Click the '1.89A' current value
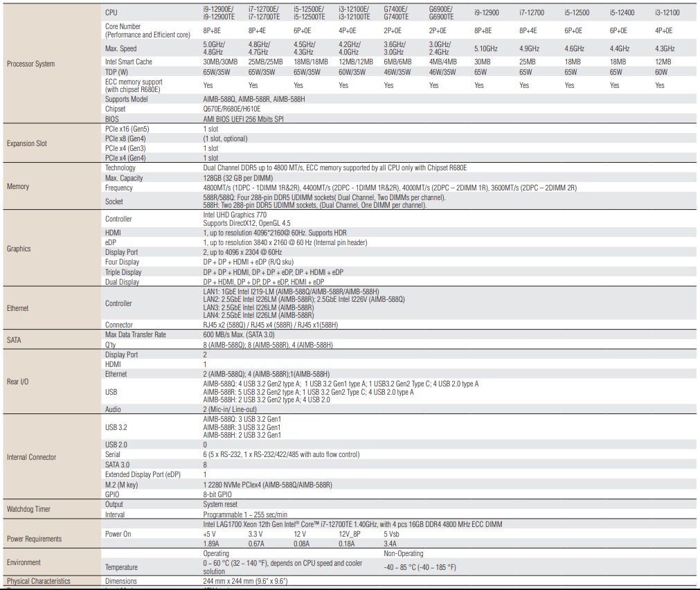Image resolution: width=700 pixels, height=590 pixels. click(x=211, y=544)
